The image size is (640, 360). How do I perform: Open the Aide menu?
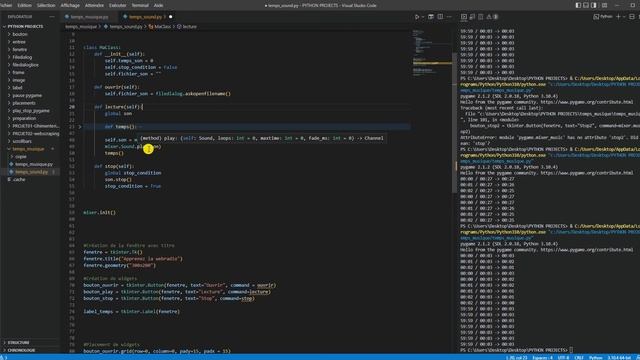click(158, 5)
